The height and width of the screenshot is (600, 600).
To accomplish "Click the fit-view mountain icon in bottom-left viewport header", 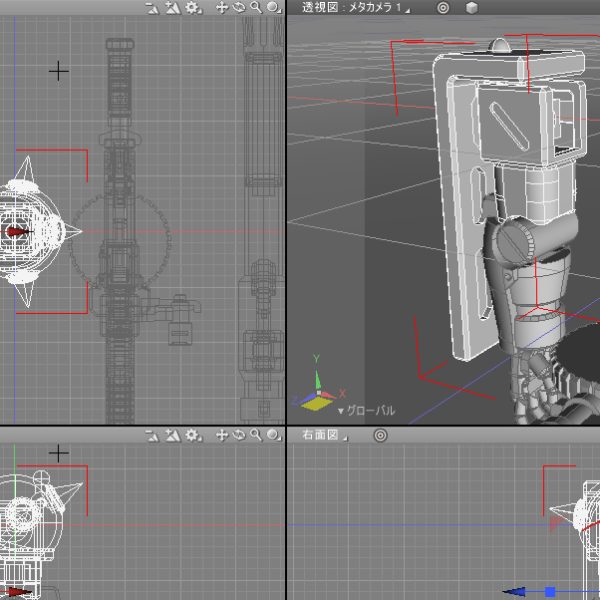I will click(173, 435).
